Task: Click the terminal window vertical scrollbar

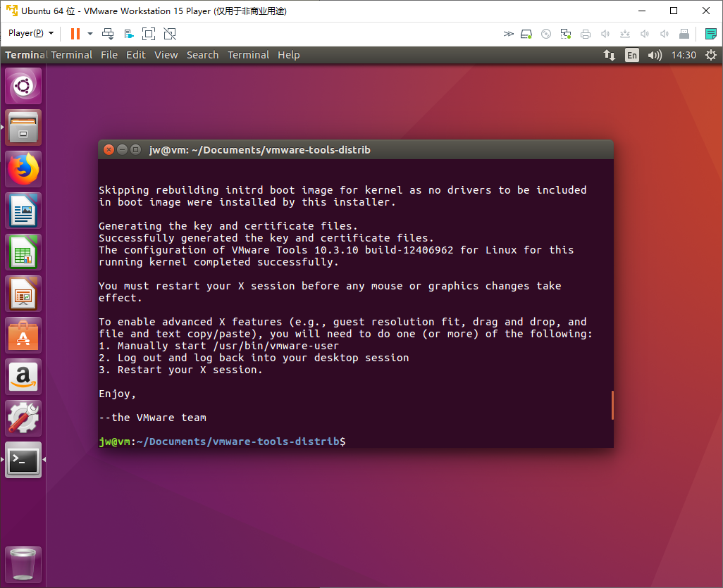Action: (x=612, y=405)
